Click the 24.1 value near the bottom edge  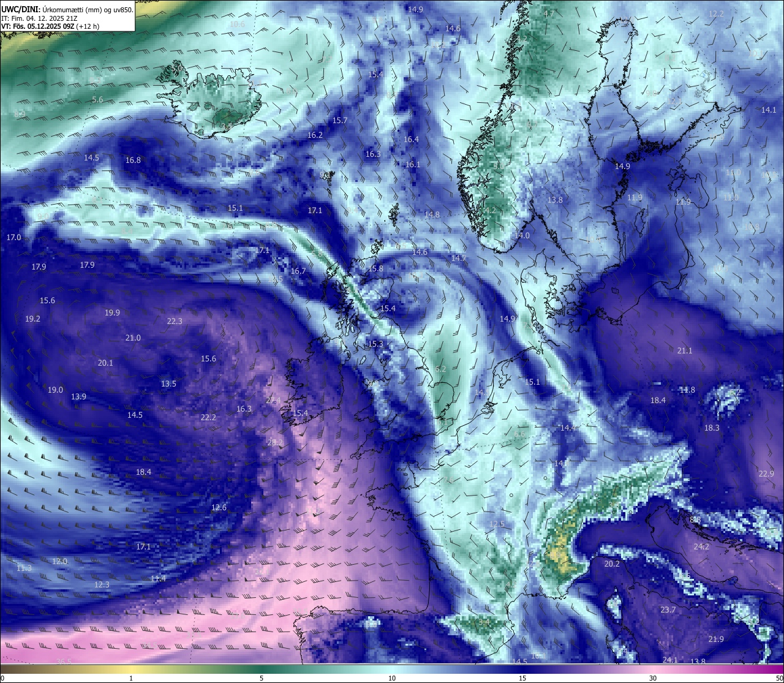[x=670, y=660]
